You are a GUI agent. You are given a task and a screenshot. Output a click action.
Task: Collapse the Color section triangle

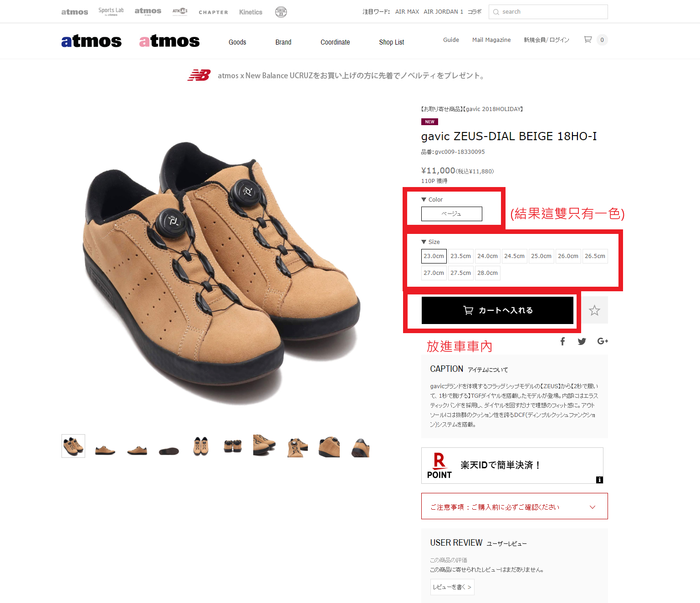click(424, 199)
